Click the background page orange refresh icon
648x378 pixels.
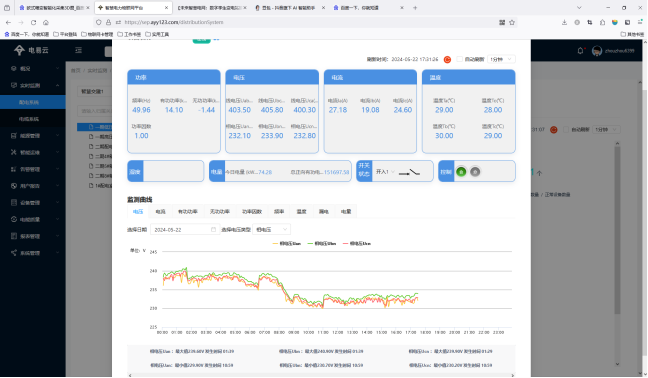554,130
